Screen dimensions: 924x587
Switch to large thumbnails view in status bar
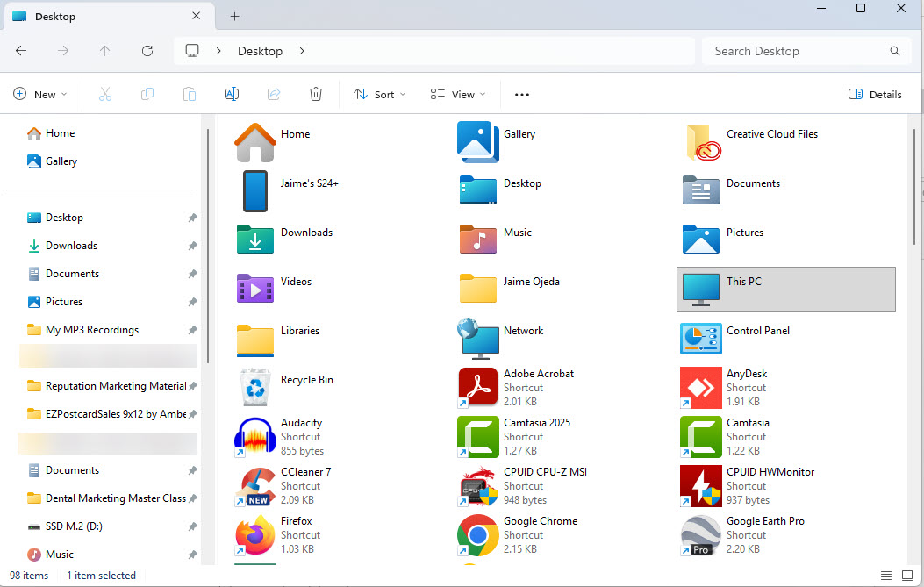tap(907, 576)
